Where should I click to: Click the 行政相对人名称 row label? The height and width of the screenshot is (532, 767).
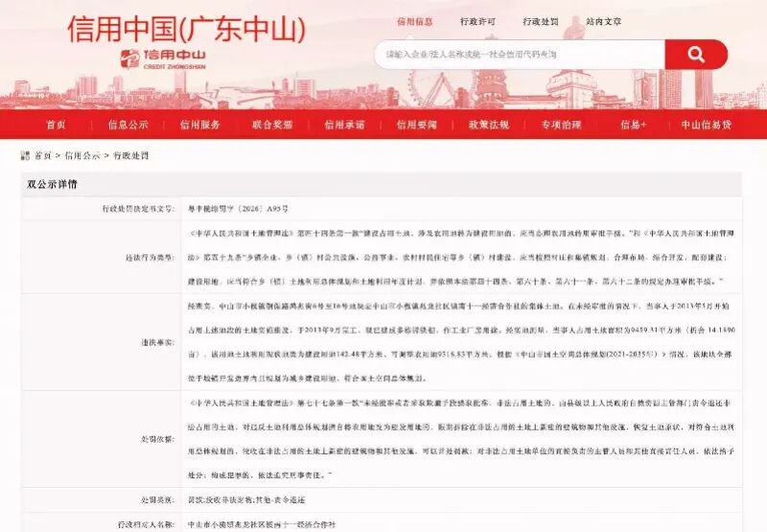pos(147,524)
